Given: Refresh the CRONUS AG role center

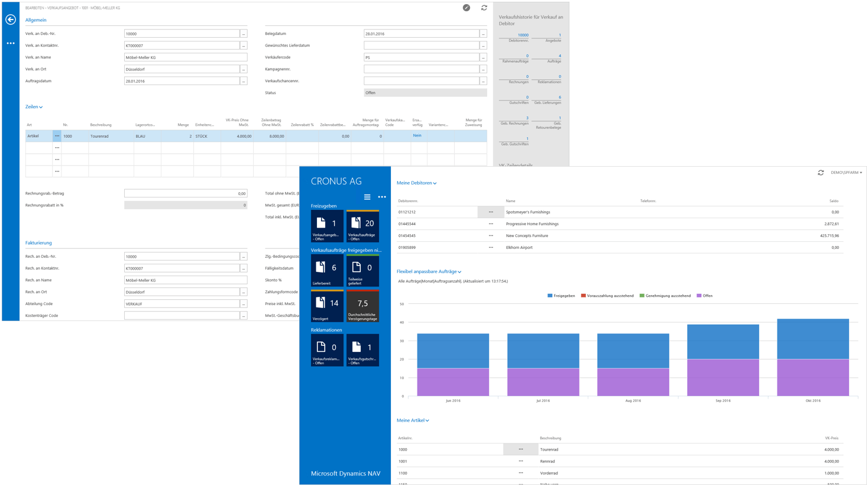Looking at the screenshot, I should coord(821,173).
